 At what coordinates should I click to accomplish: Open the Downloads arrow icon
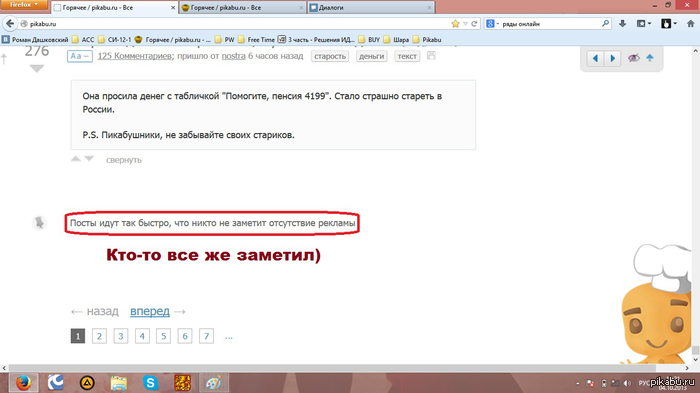coord(623,24)
